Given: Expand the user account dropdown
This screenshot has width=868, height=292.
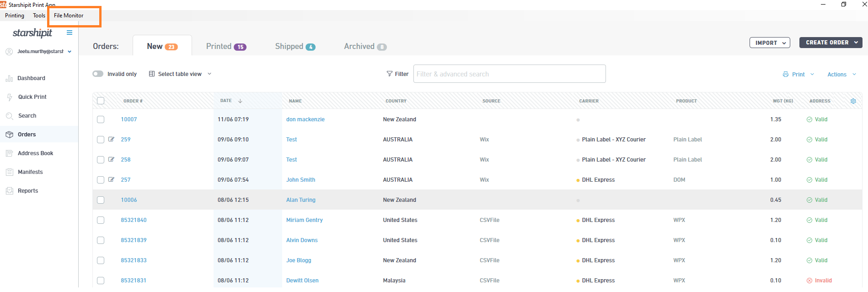Looking at the screenshot, I should 70,52.
